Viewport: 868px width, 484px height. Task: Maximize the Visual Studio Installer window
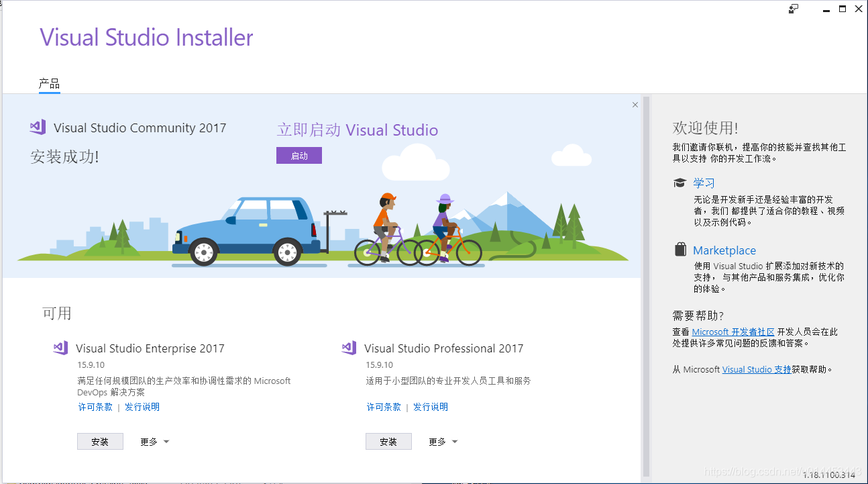pyautogui.click(x=843, y=9)
